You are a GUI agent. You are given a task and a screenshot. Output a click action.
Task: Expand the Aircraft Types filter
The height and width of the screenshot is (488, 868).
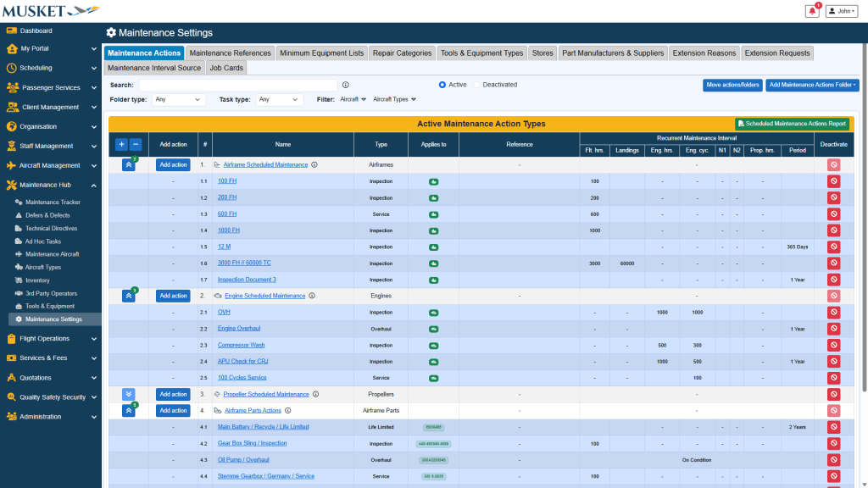tap(394, 99)
